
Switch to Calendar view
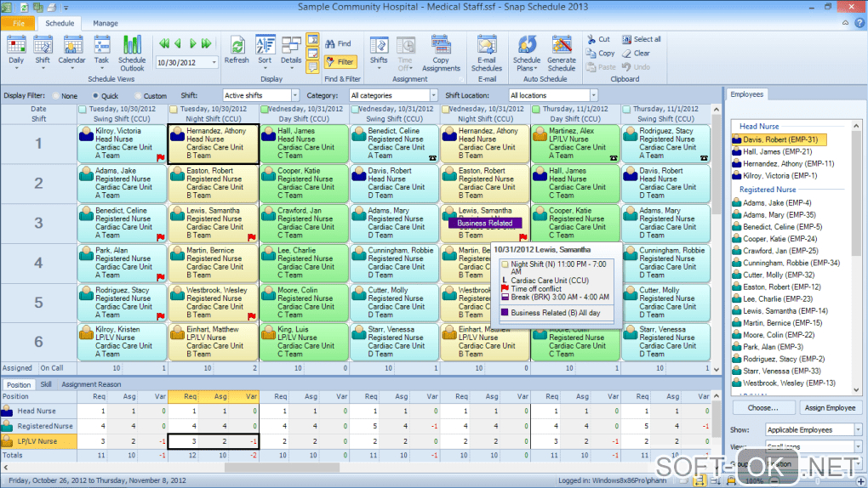72,50
